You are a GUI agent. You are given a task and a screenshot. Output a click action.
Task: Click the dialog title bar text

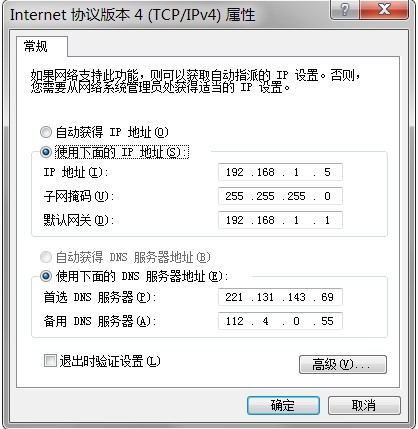(132, 15)
